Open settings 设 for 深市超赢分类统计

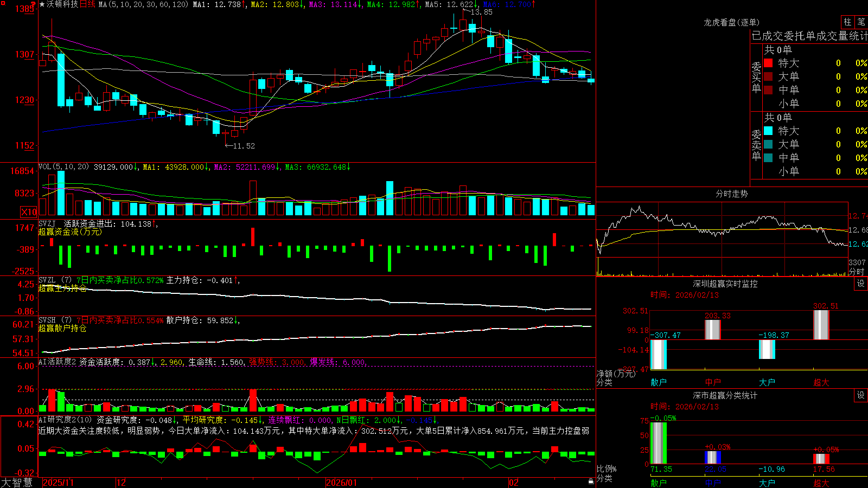click(x=860, y=395)
